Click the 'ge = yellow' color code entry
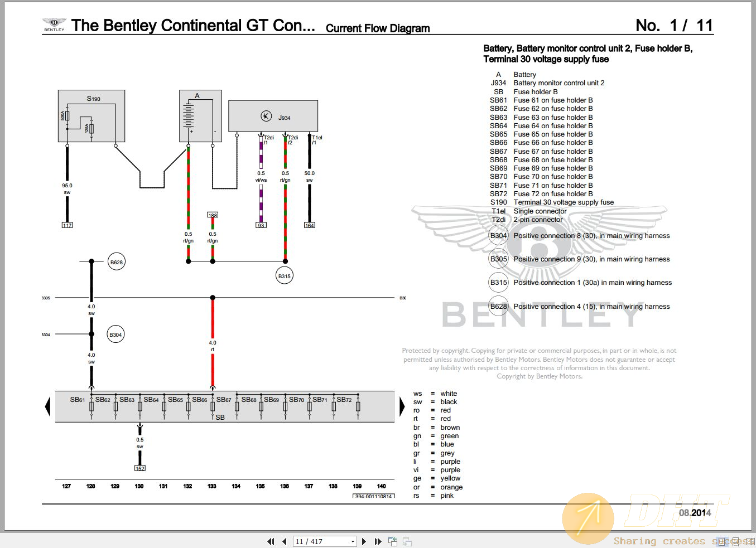The image size is (756, 548). tap(437, 478)
